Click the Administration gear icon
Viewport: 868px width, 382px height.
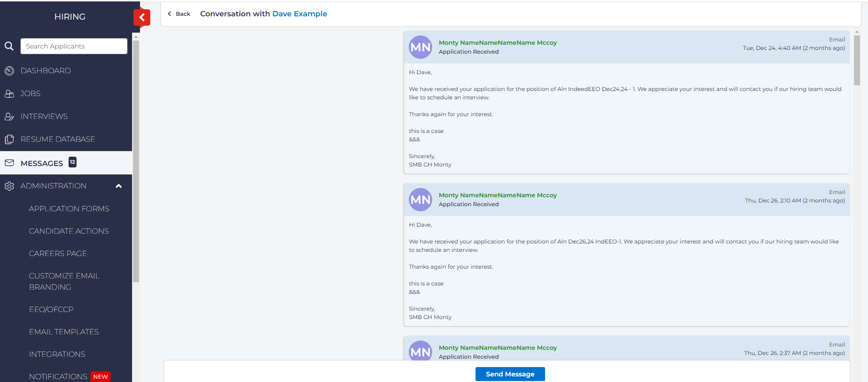[9, 186]
